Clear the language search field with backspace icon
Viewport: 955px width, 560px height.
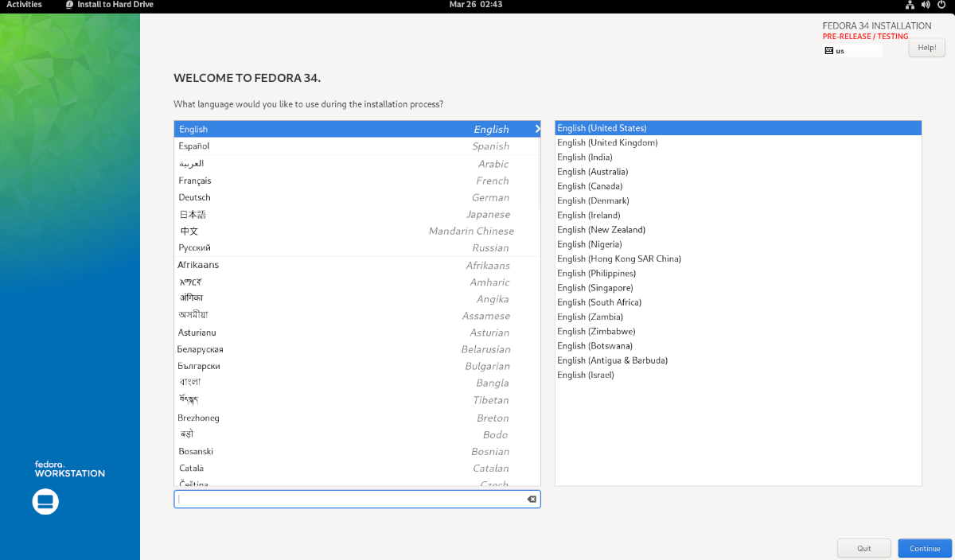coord(532,499)
